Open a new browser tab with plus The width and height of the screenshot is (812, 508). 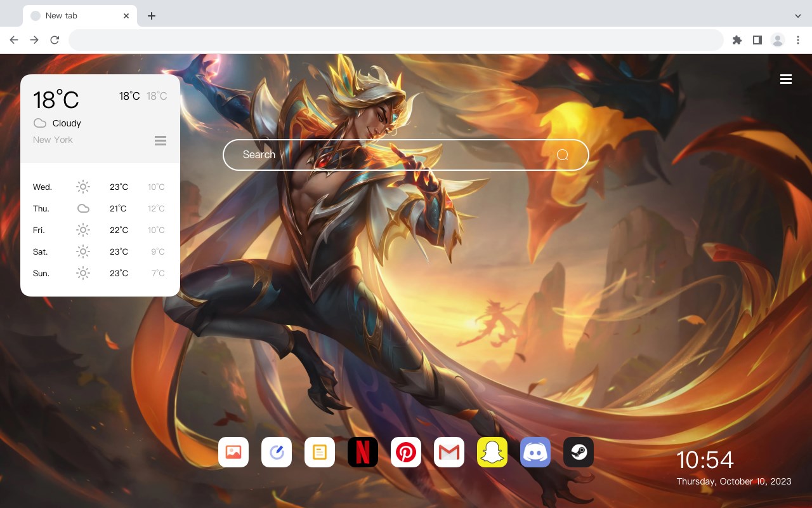click(151, 16)
